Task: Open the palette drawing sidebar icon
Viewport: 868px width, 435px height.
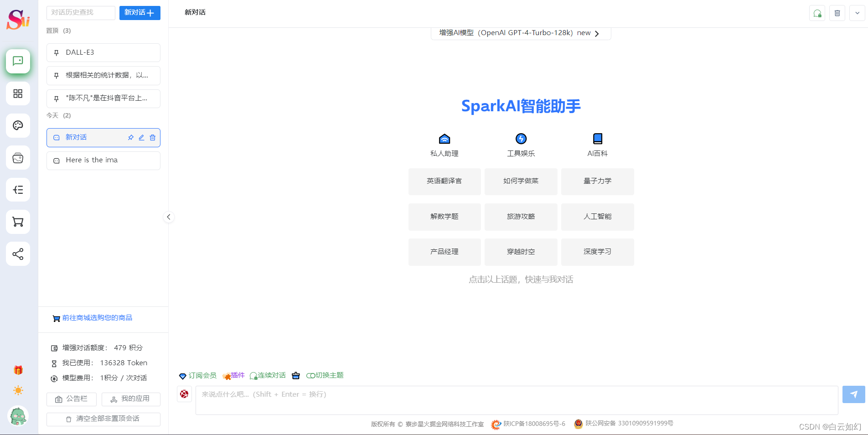Action: [x=18, y=125]
